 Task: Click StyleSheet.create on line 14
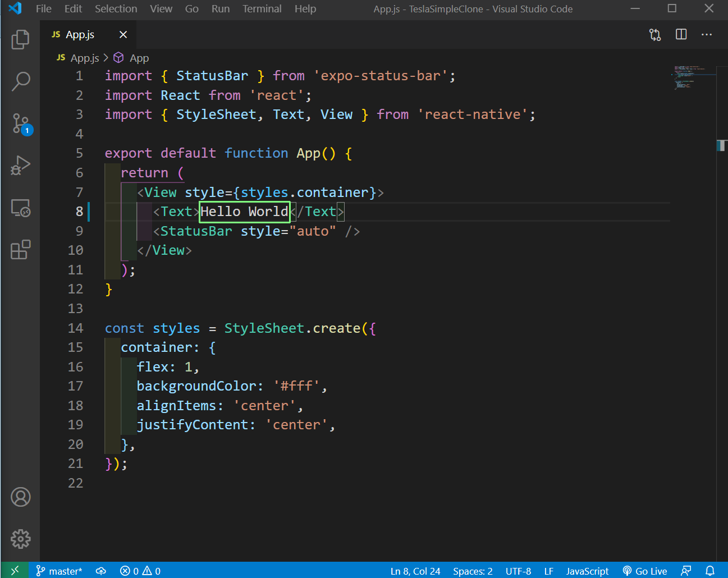pyautogui.click(x=292, y=328)
